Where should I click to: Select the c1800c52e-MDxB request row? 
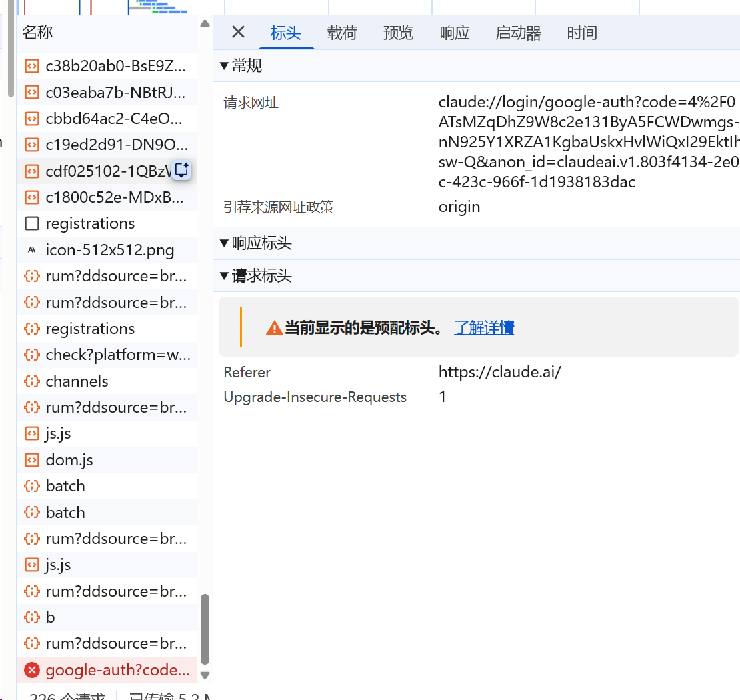tap(107, 197)
